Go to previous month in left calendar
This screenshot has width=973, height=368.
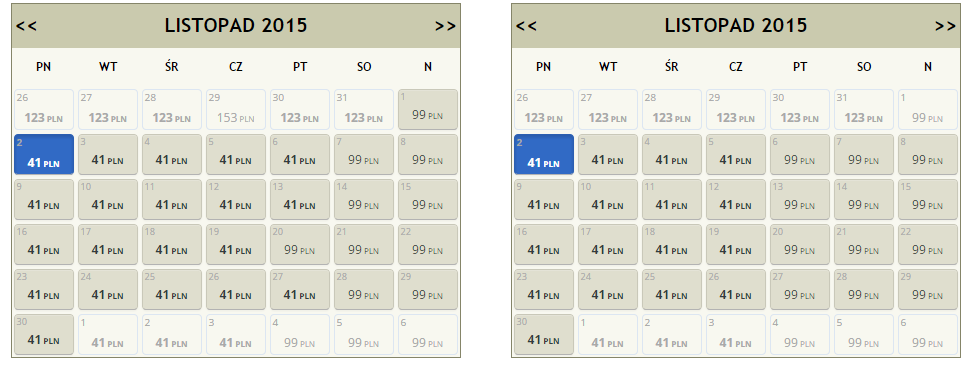coord(27,26)
